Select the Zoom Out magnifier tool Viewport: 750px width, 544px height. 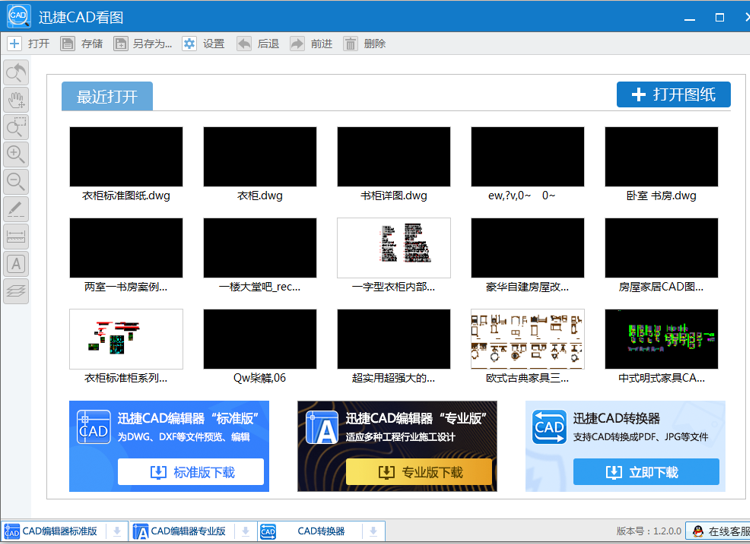pos(16,182)
